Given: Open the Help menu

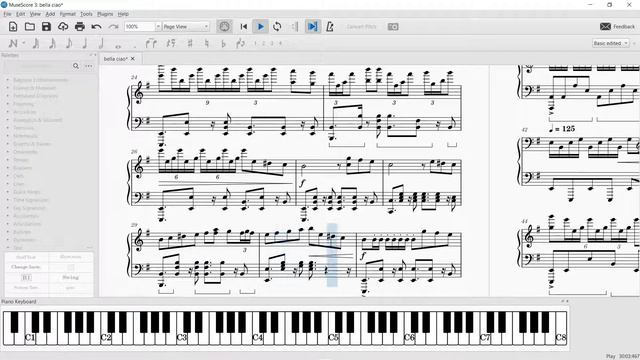Looking at the screenshot, I should 123,14.
